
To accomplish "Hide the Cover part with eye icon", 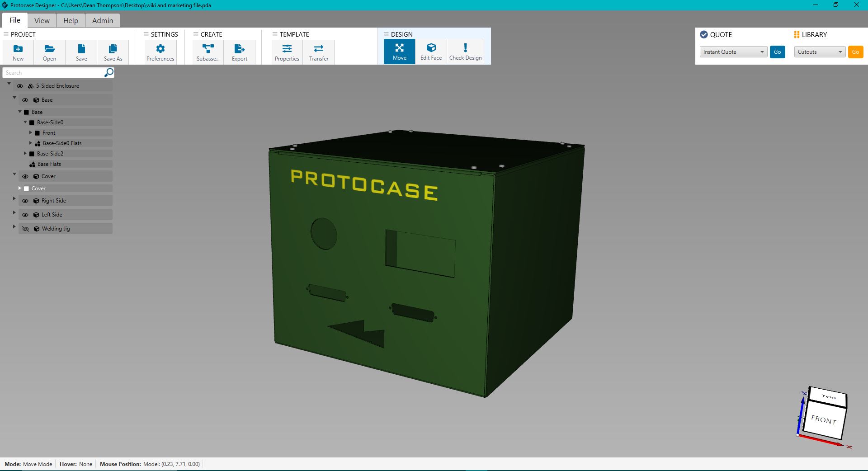I will (x=25, y=176).
